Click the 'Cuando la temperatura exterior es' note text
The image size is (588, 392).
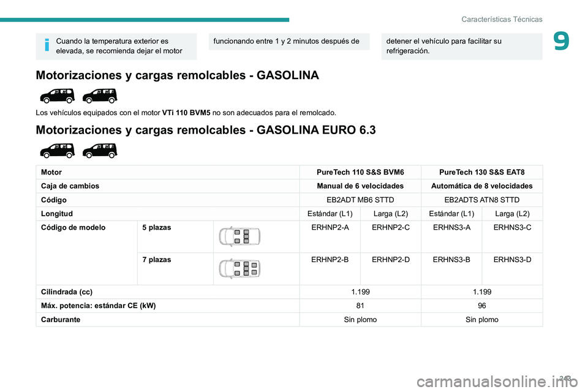[x=112, y=41]
